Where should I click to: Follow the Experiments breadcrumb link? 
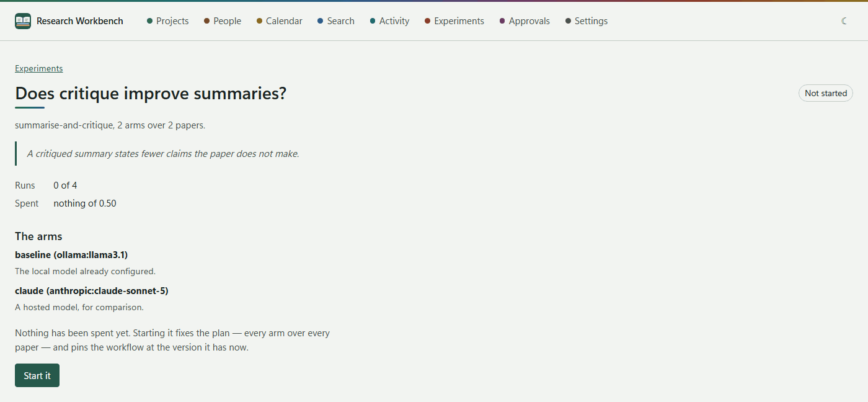pos(39,68)
